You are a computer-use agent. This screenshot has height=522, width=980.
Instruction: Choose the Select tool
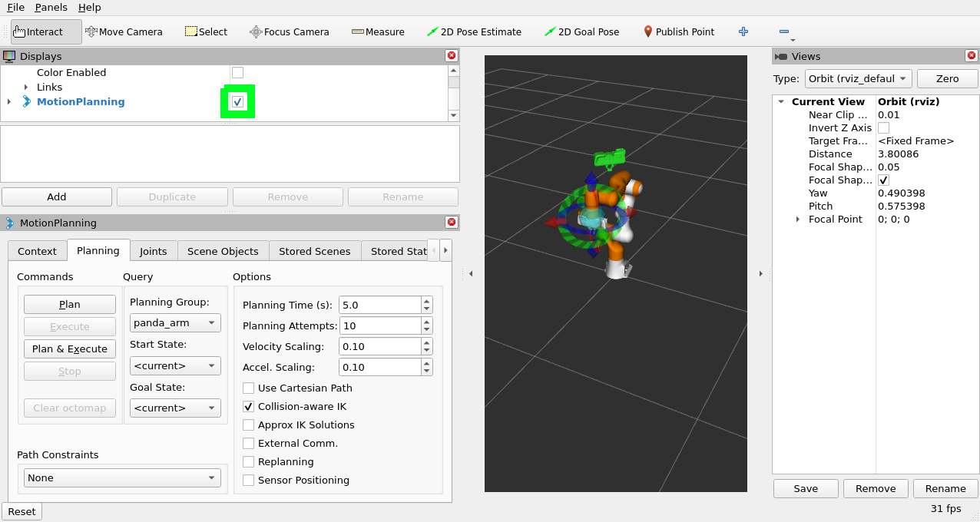coord(206,31)
